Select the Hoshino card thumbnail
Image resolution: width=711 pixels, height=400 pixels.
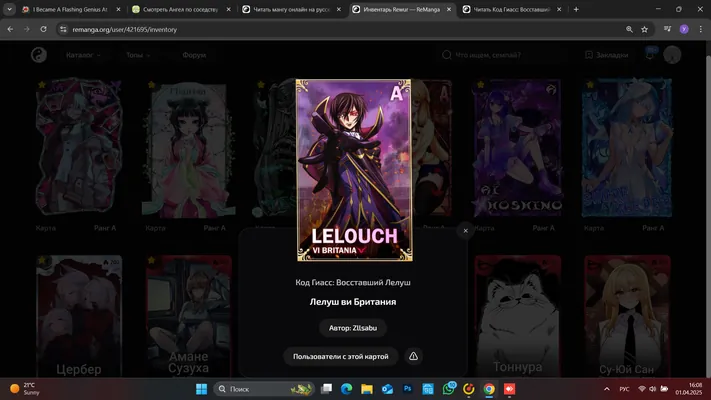tap(518, 147)
